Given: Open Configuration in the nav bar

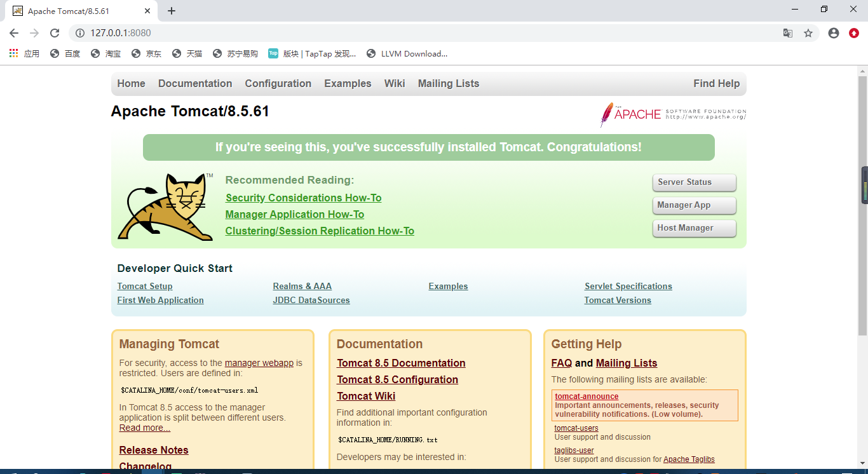Looking at the screenshot, I should 278,84.
